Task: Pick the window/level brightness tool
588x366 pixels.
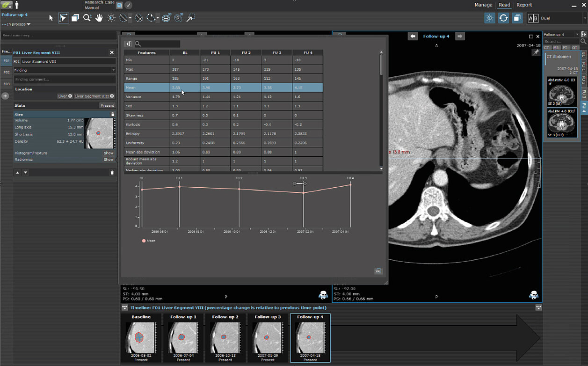Action: (111, 18)
